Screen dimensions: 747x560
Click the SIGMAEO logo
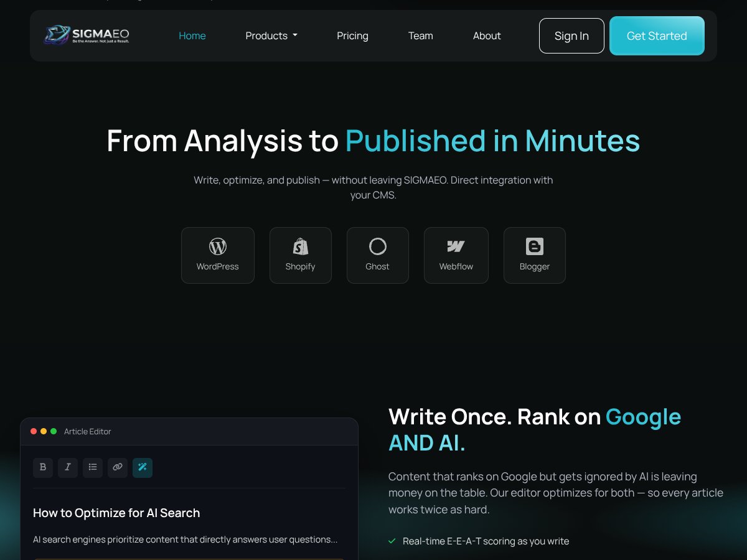[87, 35]
